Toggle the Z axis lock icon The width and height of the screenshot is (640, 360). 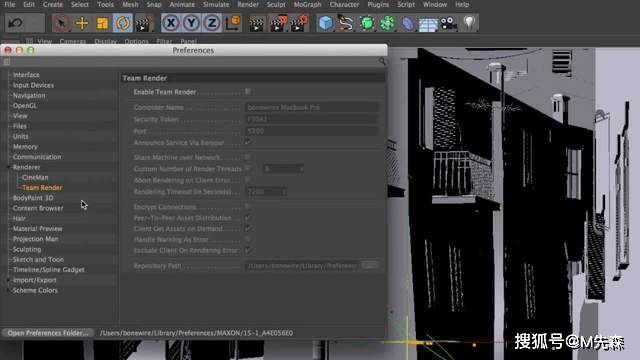(212, 23)
